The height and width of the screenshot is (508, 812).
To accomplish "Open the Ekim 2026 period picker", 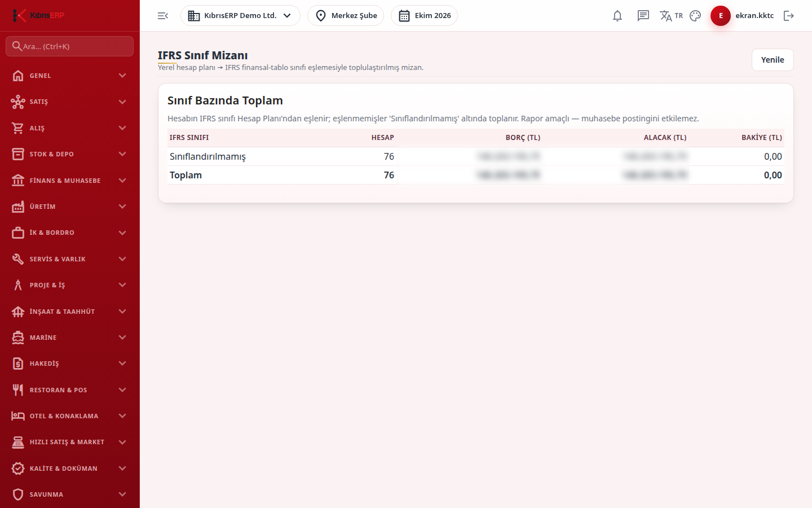I will click(x=424, y=16).
